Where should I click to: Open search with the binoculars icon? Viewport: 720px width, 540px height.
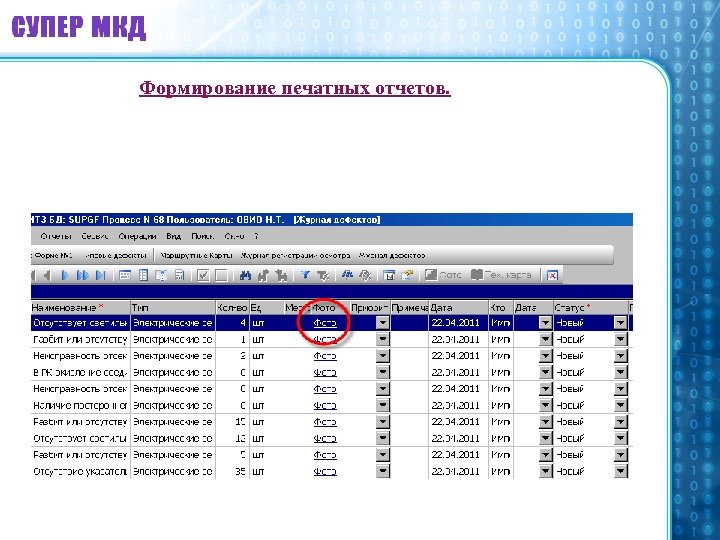pyautogui.click(x=245, y=276)
